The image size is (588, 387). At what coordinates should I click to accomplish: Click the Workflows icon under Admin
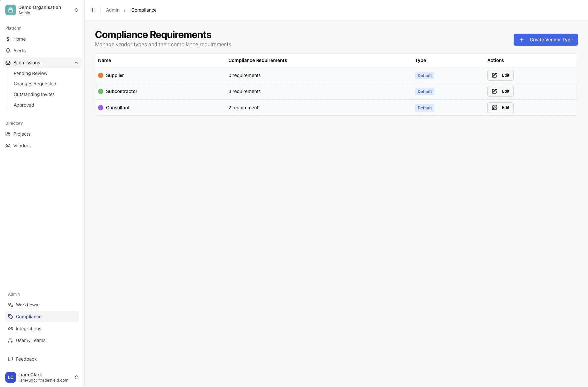[x=10, y=305]
